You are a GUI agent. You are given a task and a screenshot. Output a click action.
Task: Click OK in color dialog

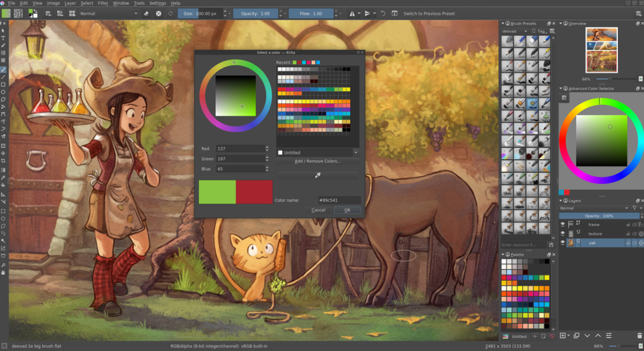tap(347, 210)
